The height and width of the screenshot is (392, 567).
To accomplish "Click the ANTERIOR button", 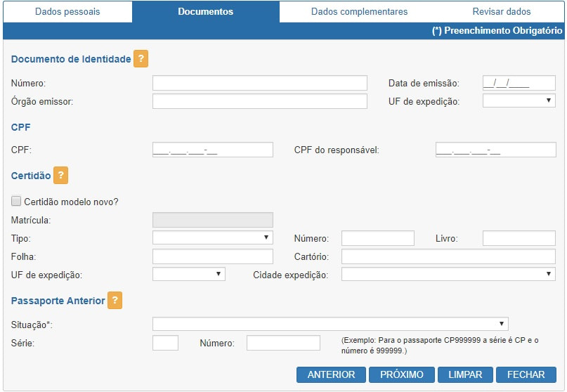I will click(x=331, y=374).
